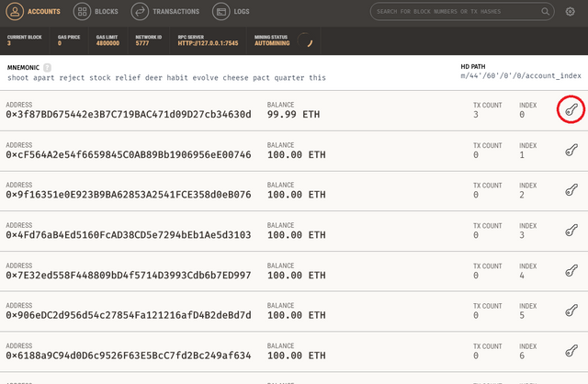Viewport: 588px width, 384px height.
Task: Show private key for account index 3
Action: click(x=571, y=231)
